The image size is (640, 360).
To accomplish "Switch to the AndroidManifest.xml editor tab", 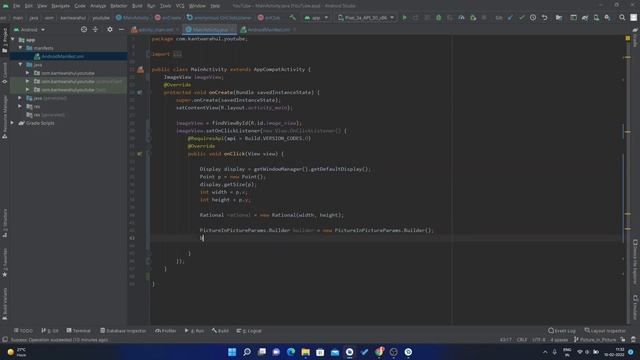I will point(268,29).
